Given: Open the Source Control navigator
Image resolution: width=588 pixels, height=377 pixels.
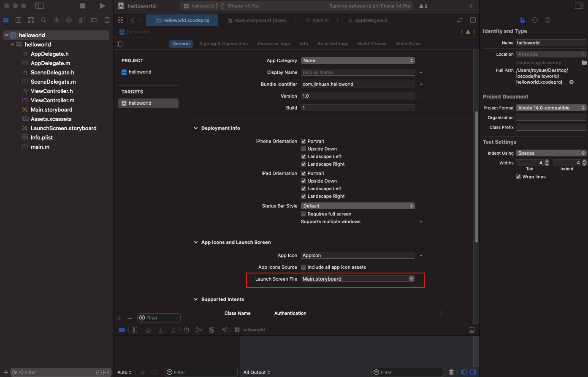Looking at the screenshot, I should [x=18, y=20].
